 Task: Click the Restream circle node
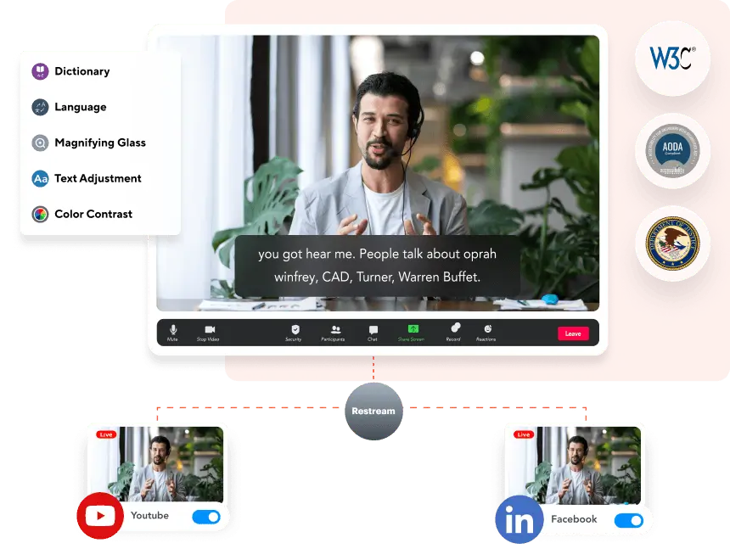pos(373,411)
